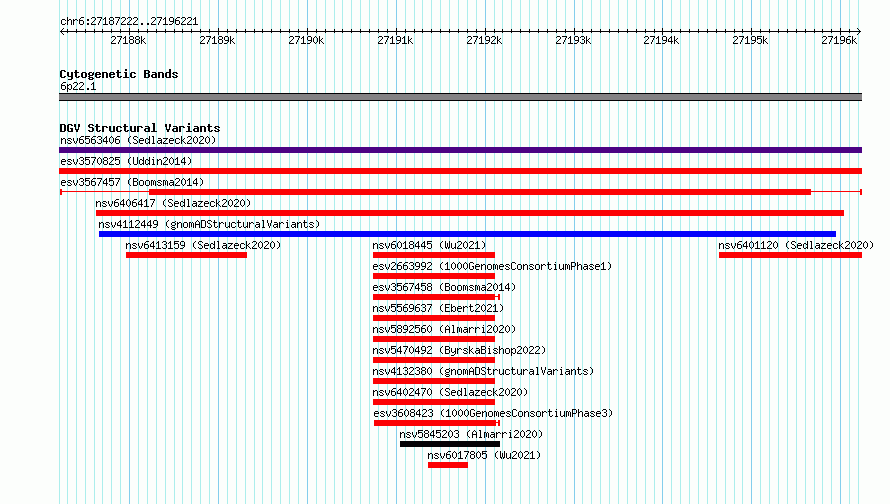Open nsv5892560 (Almarri2020) label
This screenshot has width=890, height=504.
point(444,329)
